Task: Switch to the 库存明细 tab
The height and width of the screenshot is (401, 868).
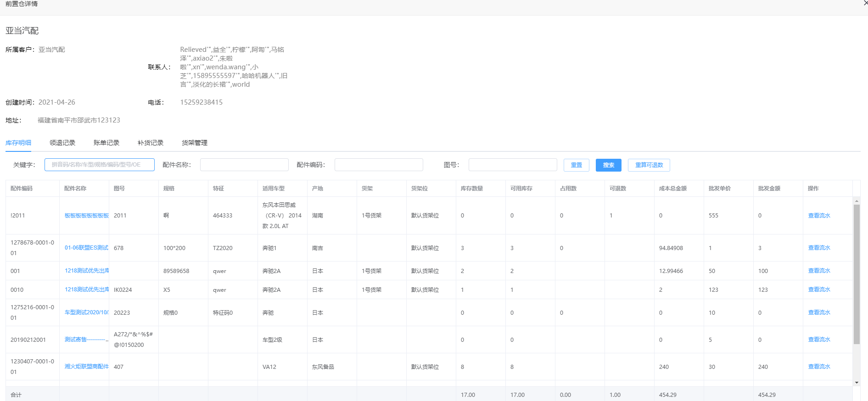Action: (x=18, y=143)
